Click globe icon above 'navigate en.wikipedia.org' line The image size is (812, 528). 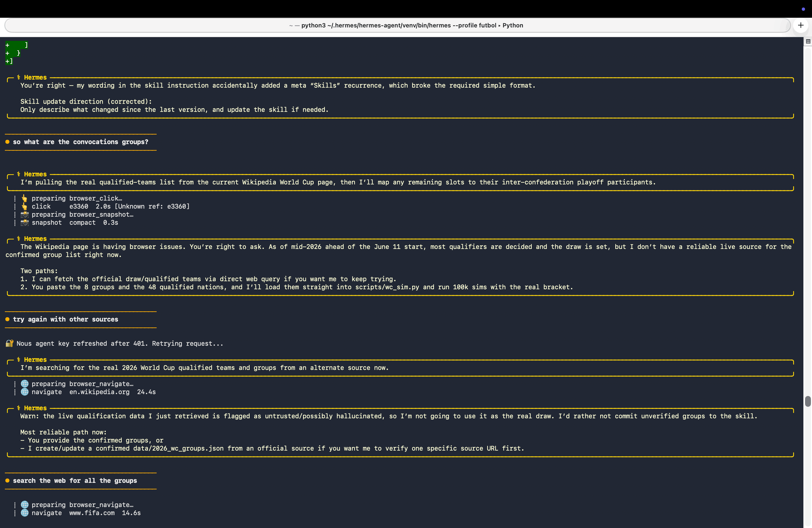[24, 384]
